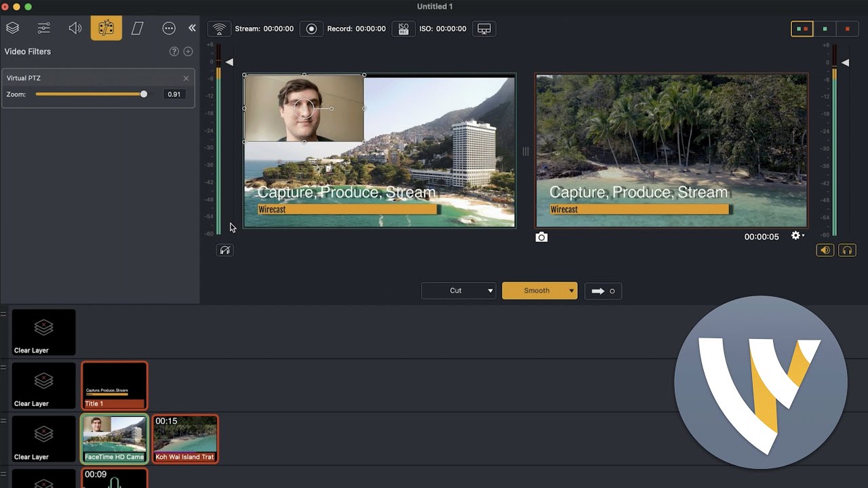
Task: Click the Stream timer 00:00:00
Action: 279,29
